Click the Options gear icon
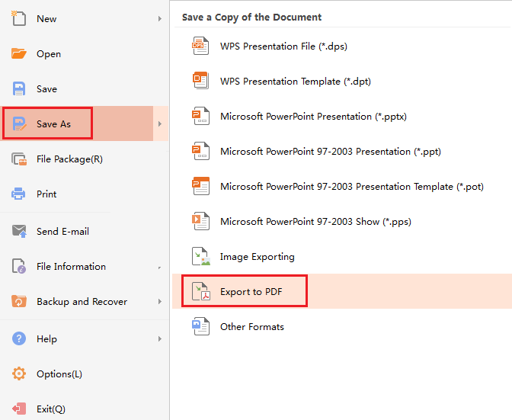Viewport: 512px width, 420px height. click(x=19, y=374)
